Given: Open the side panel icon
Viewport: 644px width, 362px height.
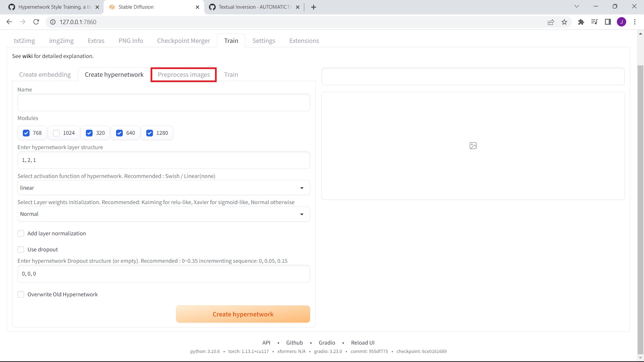Looking at the screenshot, I should 608,22.
